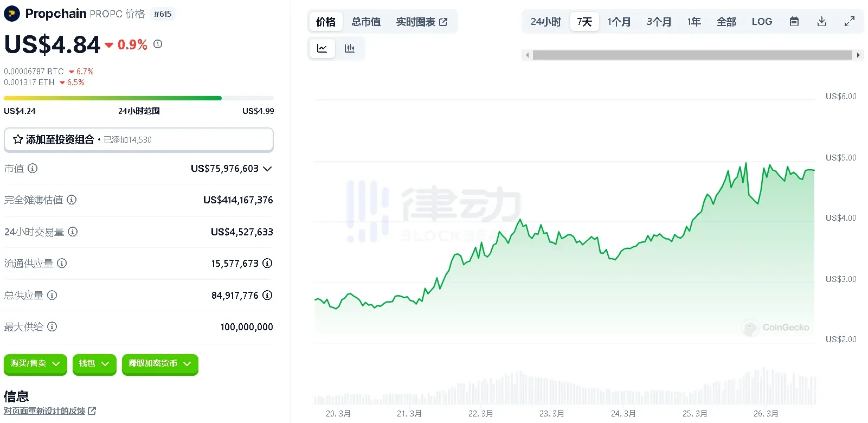This screenshot has height=423, width=868.
Task: Open the calendar date-range icon
Action: pos(794,21)
